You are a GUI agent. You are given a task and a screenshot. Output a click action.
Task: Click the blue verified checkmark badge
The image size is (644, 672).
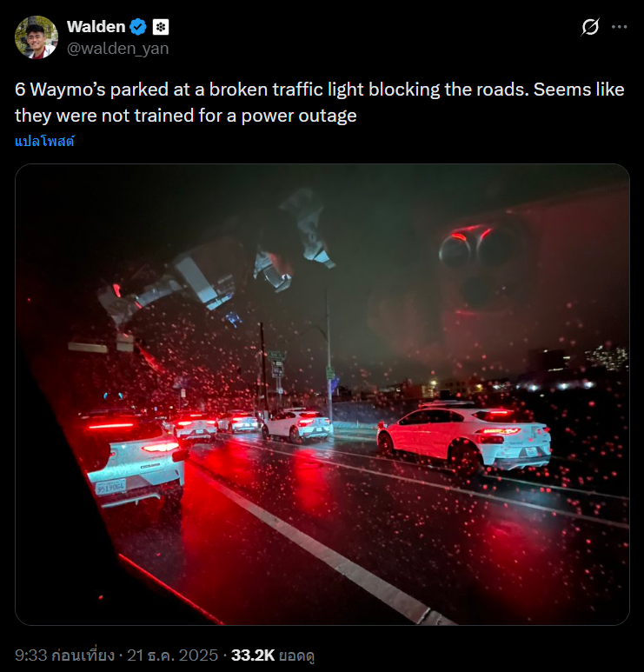coord(138,27)
